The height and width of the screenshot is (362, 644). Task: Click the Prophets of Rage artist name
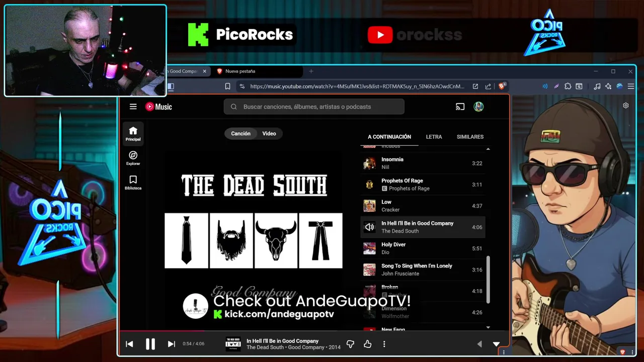click(409, 189)
